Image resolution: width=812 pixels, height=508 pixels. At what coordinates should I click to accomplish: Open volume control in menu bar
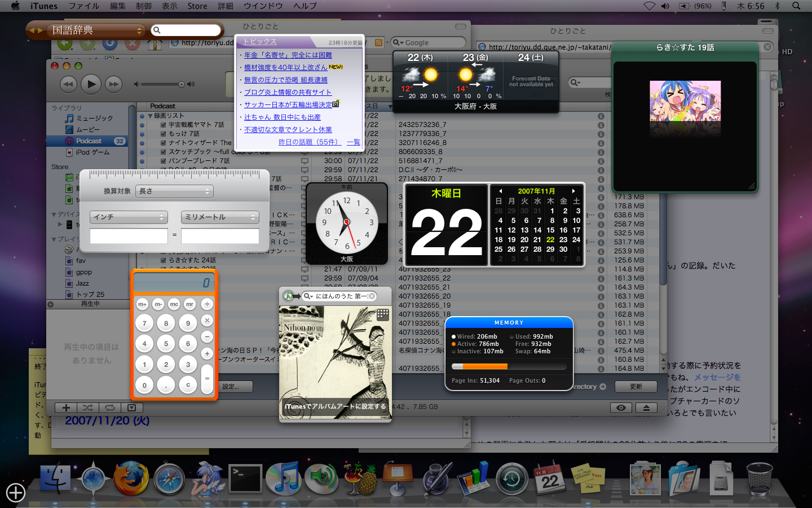[x=665, y=6]
